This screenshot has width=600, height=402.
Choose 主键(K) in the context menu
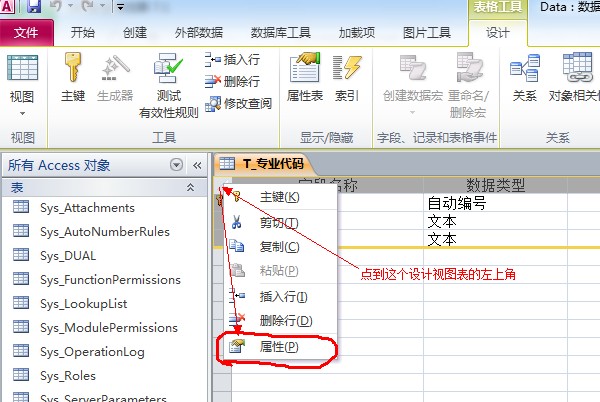click(278, 196)
